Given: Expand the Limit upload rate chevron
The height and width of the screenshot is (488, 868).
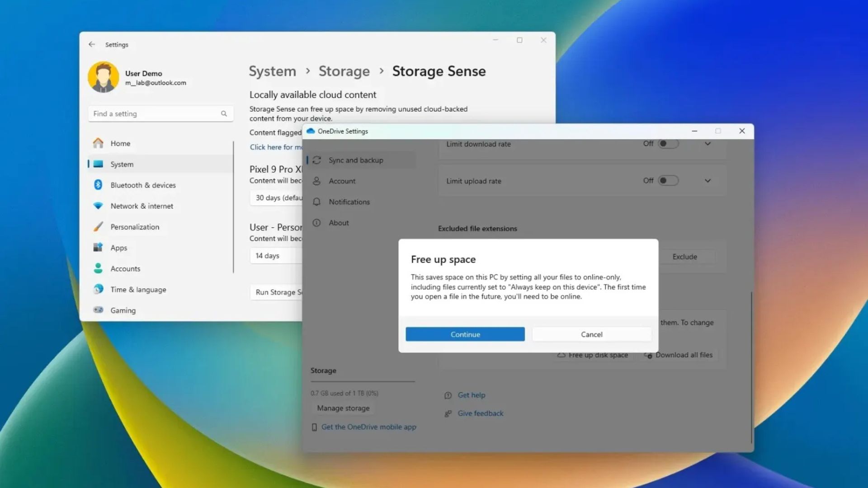Looking at the screenshot, I should [708, 180].
